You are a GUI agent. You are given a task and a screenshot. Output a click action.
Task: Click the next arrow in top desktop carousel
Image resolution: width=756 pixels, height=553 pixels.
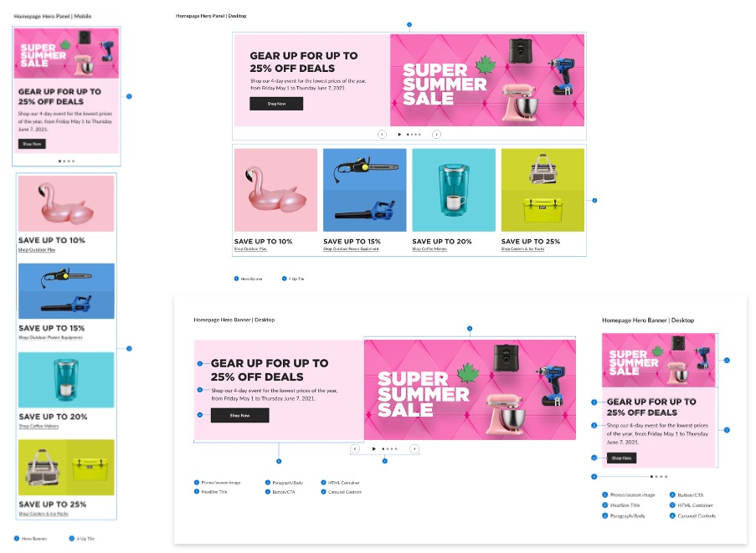point(436,135)
